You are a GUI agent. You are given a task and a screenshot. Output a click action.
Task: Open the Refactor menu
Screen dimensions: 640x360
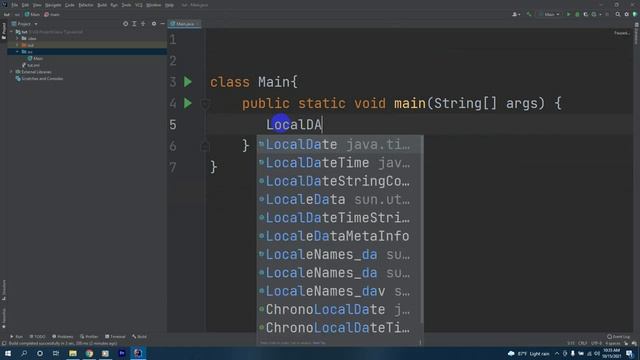pos(86,5)
